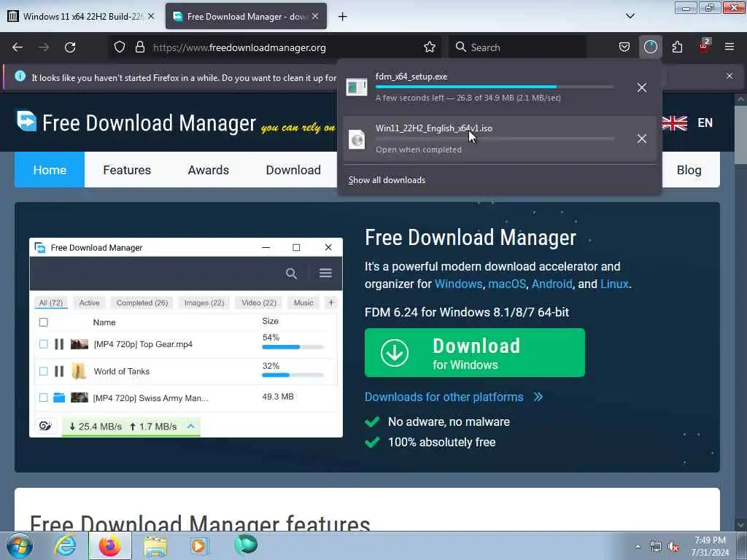Click the hamburger menu in FDM preview

click(325, 273)
